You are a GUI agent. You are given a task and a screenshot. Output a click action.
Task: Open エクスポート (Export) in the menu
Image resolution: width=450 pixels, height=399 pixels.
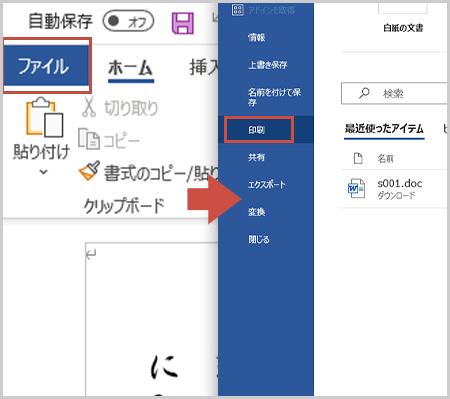point(266,185)
